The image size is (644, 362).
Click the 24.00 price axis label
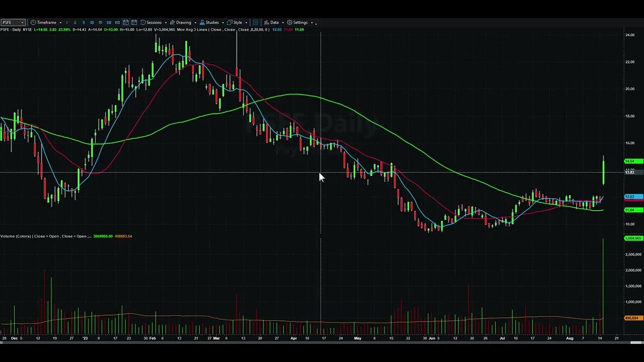point(629,35)
